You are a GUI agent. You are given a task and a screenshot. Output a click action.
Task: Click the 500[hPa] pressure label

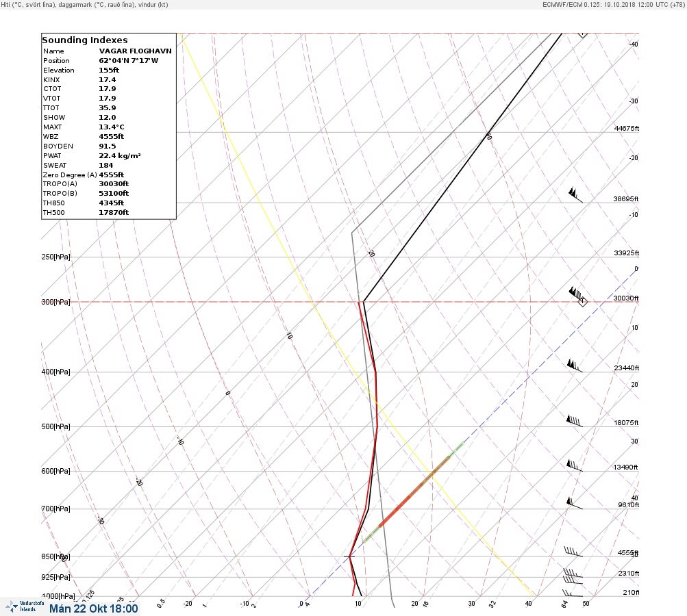55,426
